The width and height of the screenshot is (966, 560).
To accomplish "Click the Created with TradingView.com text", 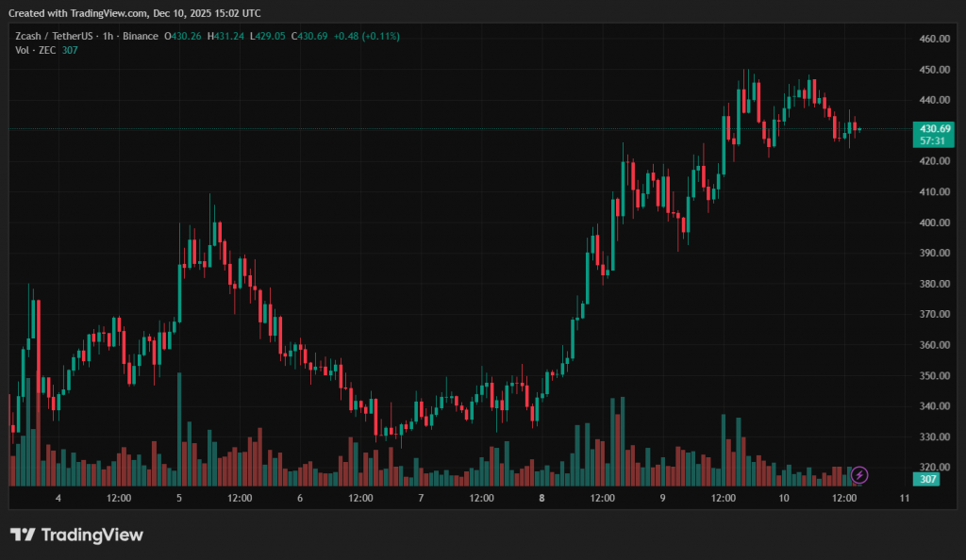I will click(135, 13).
